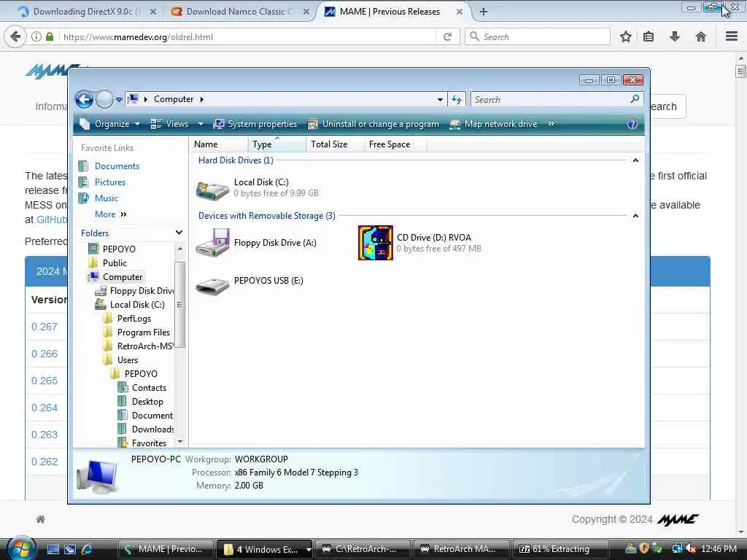This screenshot has width=747, height=560.
Task: Click the MAME page home icon
Action: (41, 519)
